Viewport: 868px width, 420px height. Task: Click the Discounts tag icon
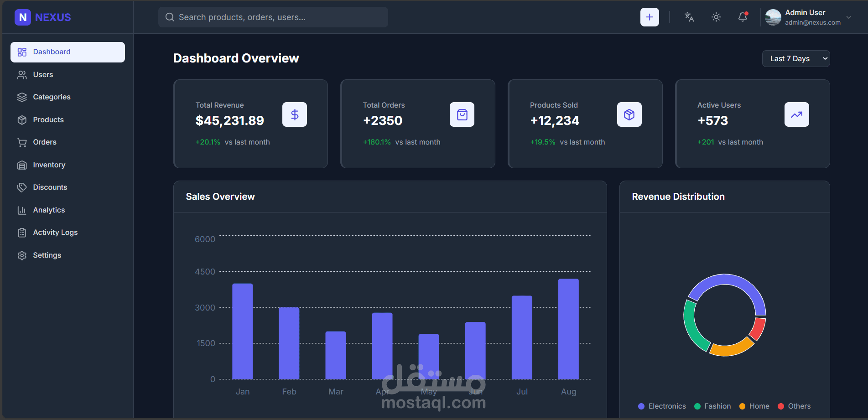[x=22, y=187]
